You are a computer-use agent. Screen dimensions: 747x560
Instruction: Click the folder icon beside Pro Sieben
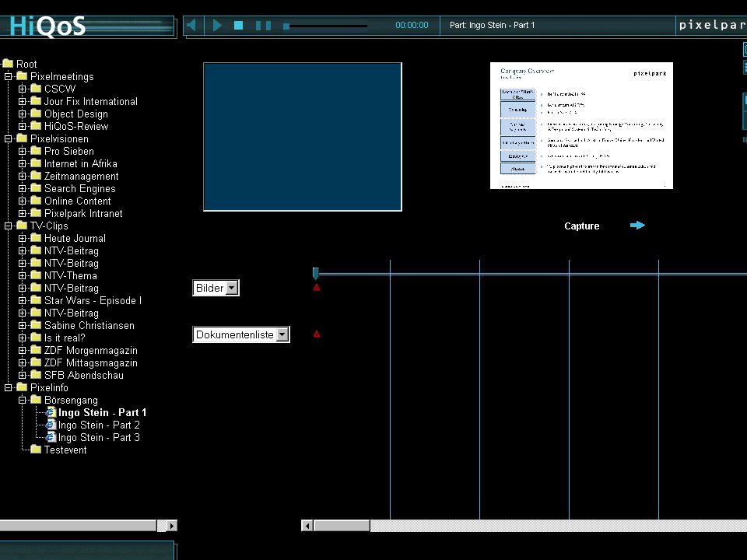[x=36, y=150]
